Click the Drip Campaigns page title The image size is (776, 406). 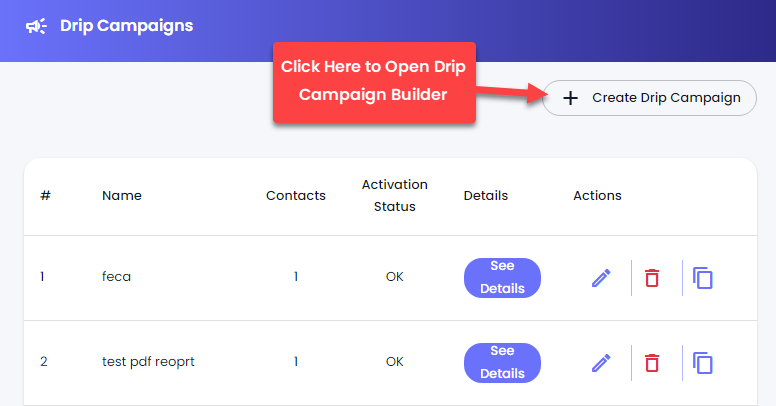[x=127, y=26]
